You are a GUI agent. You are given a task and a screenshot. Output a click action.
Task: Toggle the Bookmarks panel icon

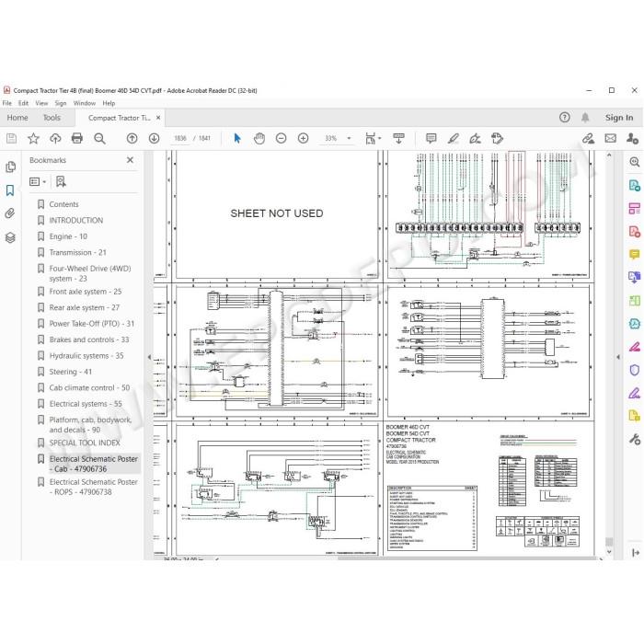tap(10, 190)
